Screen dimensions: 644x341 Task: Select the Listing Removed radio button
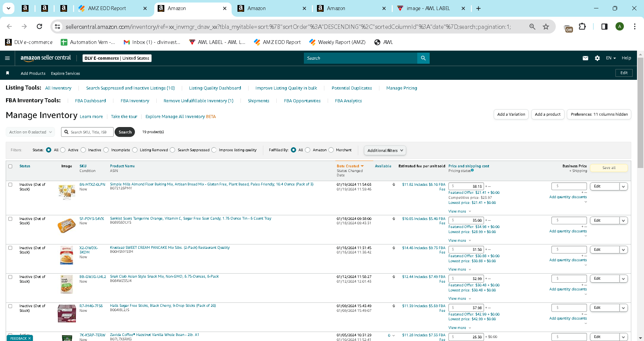tap(135, 150)
